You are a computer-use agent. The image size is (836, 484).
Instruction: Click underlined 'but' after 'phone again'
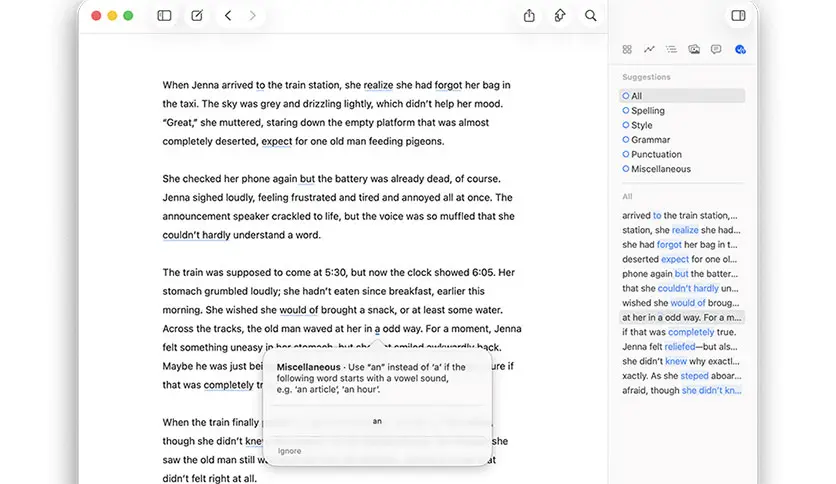pyautogui.click(x=307, y=179)
